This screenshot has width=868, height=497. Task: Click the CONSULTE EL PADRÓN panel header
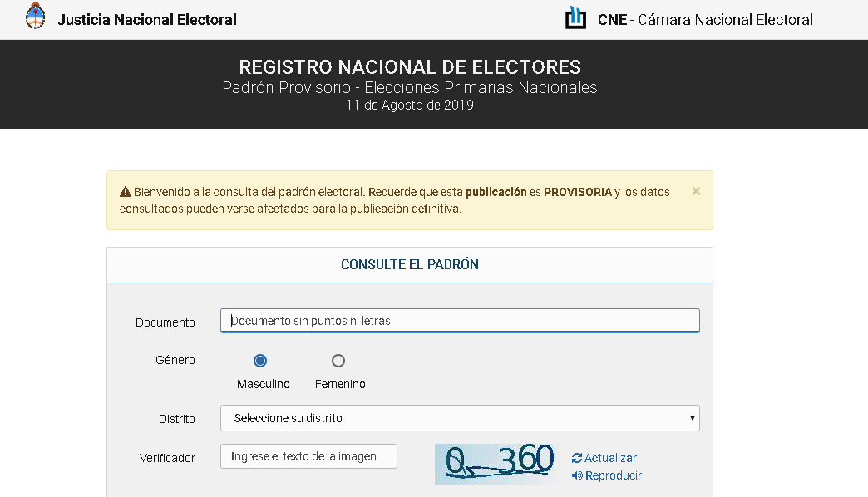(x=410, y=264)
